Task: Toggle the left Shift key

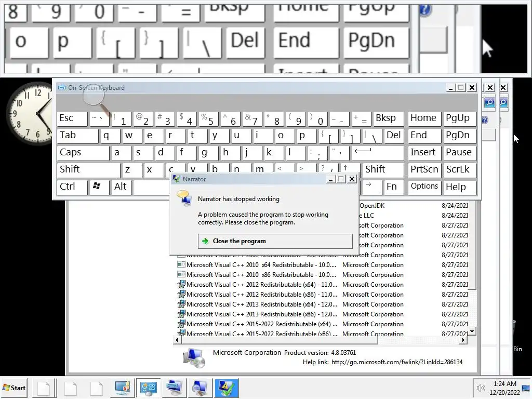Action: point(88,170)
